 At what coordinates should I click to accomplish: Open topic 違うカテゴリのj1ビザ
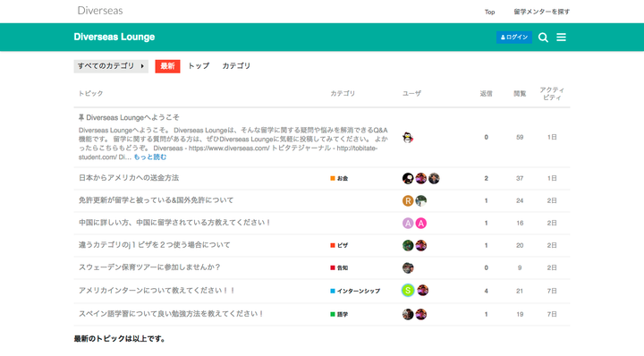(x=155, y=245)
